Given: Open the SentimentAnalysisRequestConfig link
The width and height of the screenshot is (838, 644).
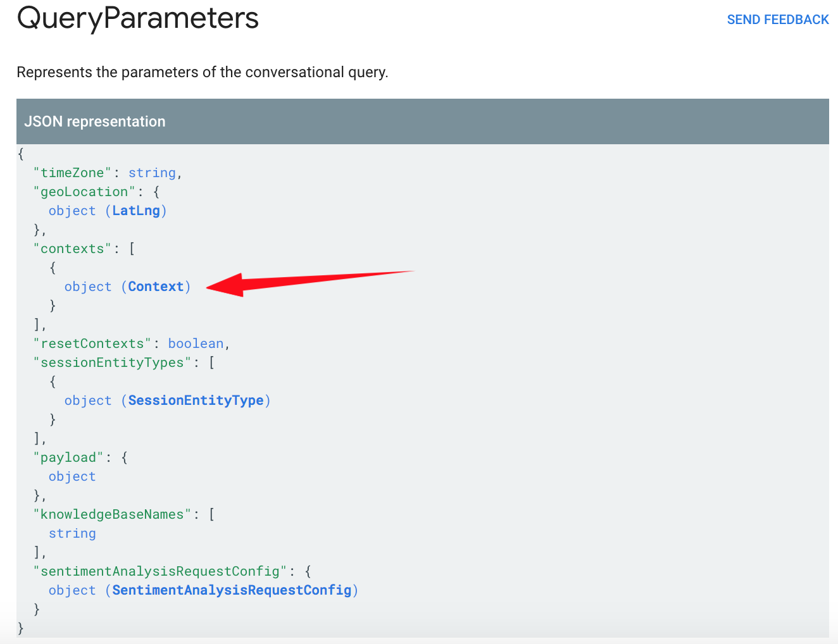Looking at the screenshot, I should pos(232,590).
